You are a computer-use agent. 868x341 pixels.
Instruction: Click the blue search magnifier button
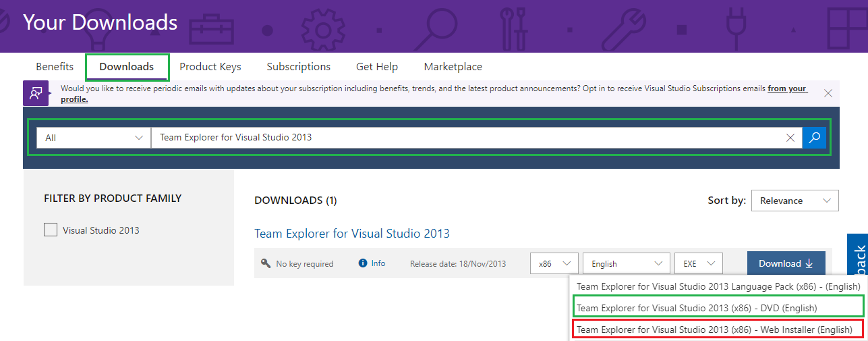[814, 138]
